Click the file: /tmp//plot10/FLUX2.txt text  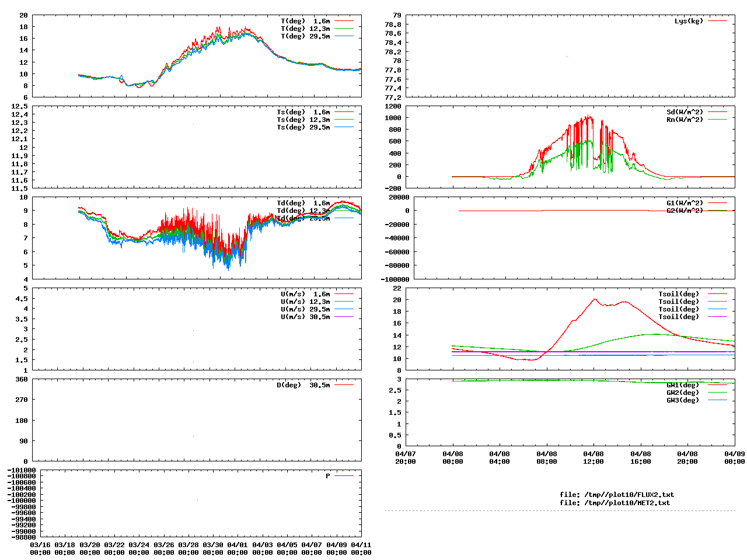coord(617,495)
